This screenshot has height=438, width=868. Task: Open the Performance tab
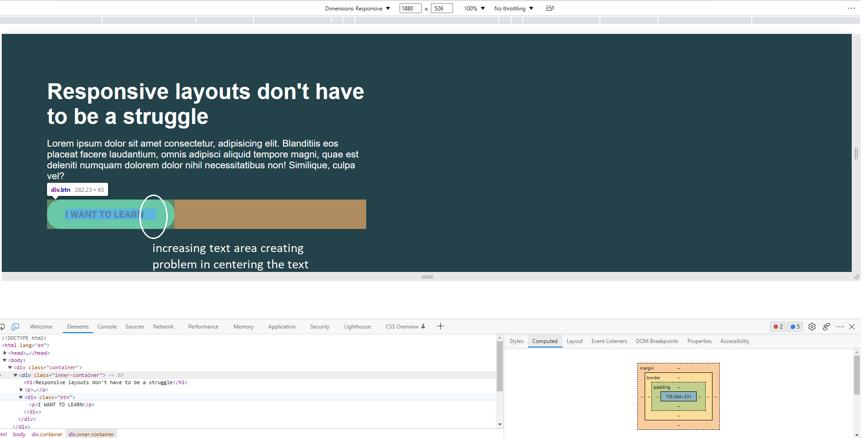pyautogui.click(x=203, y=327)
